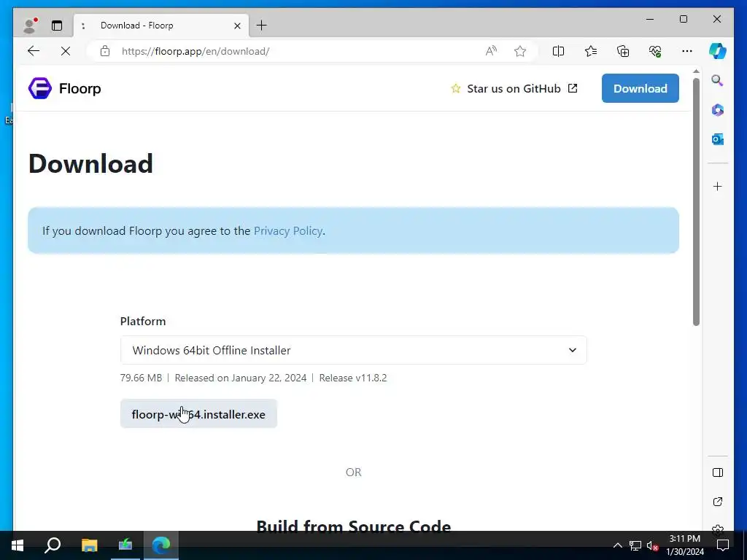Screen dimensions: 747x560
Task: Select the Download - Floorp tab
Action: pyautogui.click(x=160, y=26)
